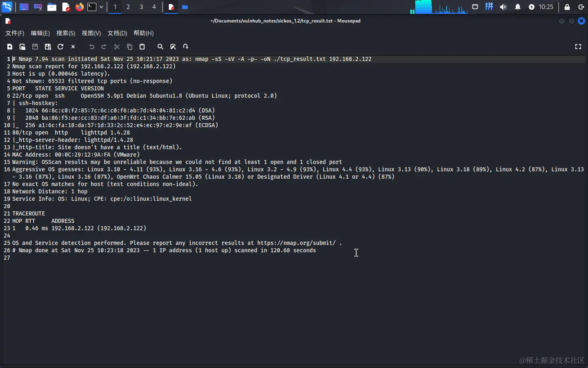The image size is (588, 368).
Task: Click the 'Host is up (0.00046s latency)' line
Action: point(61,74)
